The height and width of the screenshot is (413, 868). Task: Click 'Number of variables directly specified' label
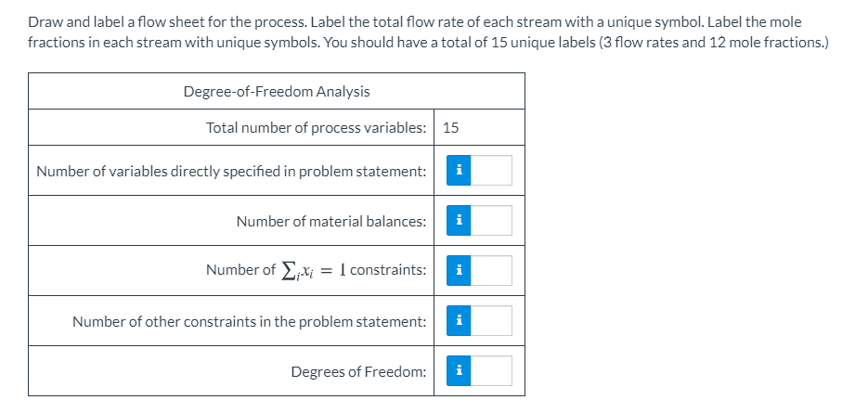(x=231, y=171)
